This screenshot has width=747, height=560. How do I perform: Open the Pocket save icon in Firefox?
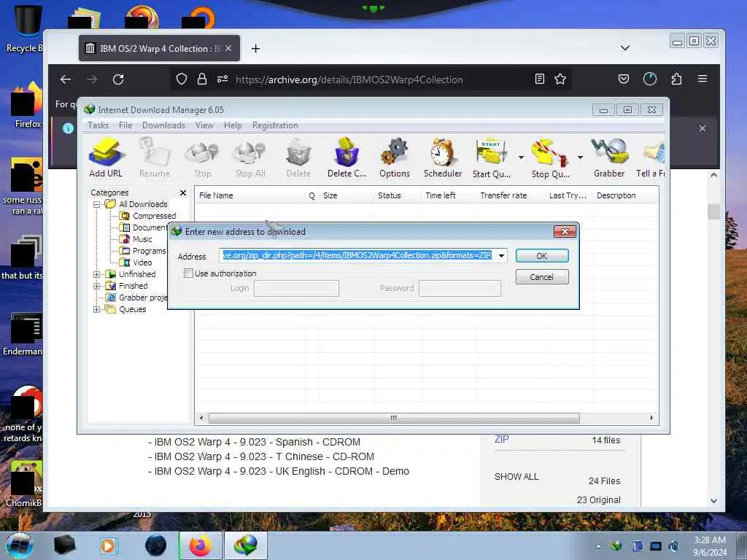coord(624,79)
